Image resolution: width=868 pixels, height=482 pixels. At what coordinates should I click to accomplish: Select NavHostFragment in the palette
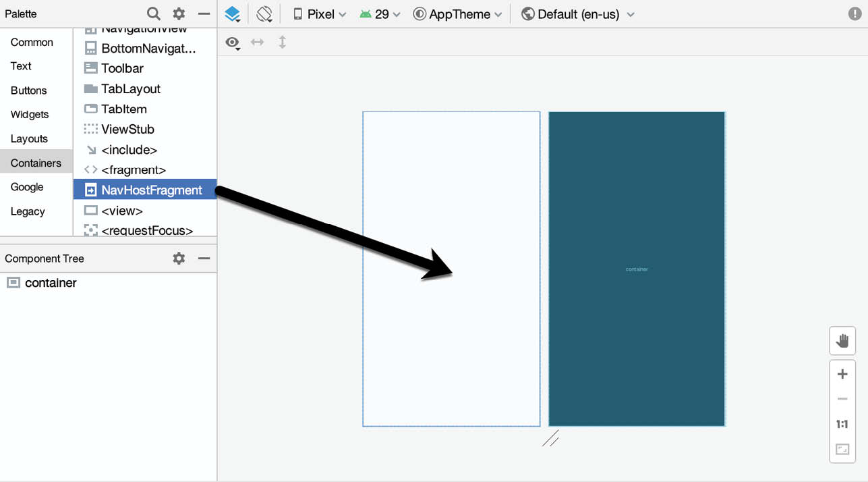[x=145, y=190]
